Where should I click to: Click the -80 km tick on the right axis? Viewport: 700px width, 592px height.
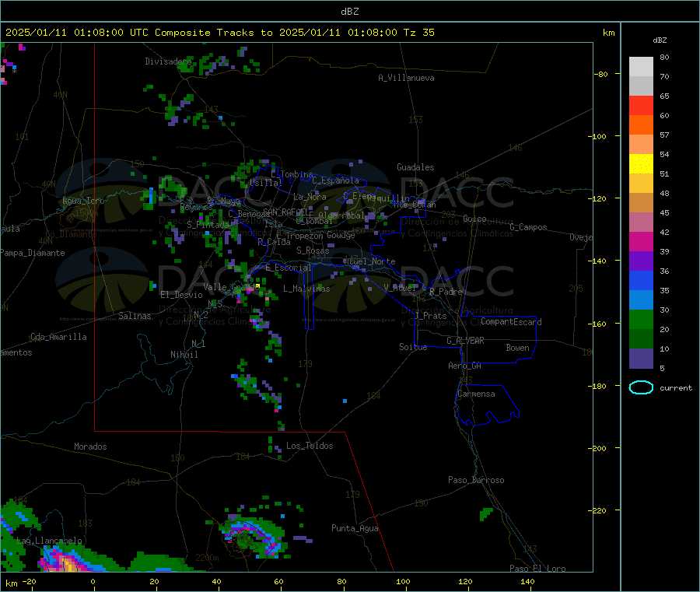click(x=601, y=74)
